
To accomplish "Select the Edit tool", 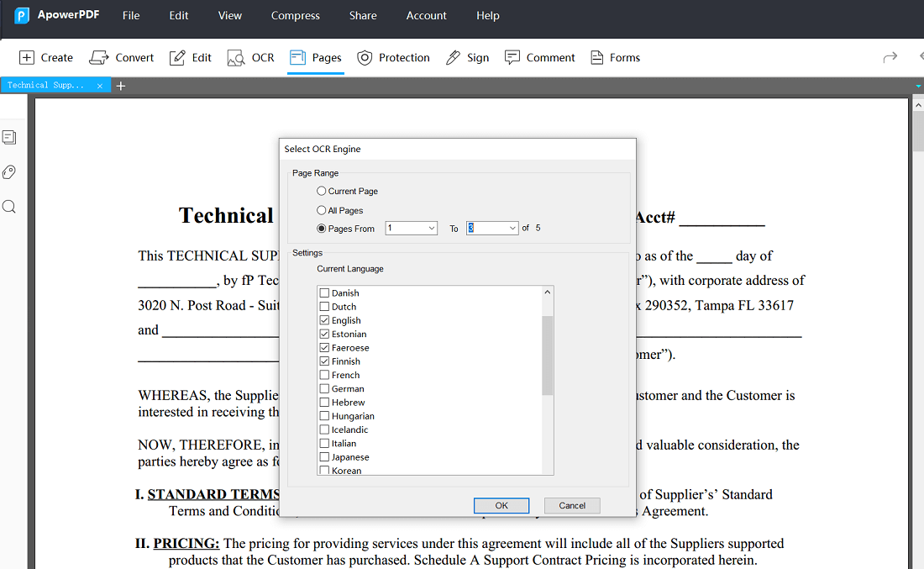I will [190, 57].
